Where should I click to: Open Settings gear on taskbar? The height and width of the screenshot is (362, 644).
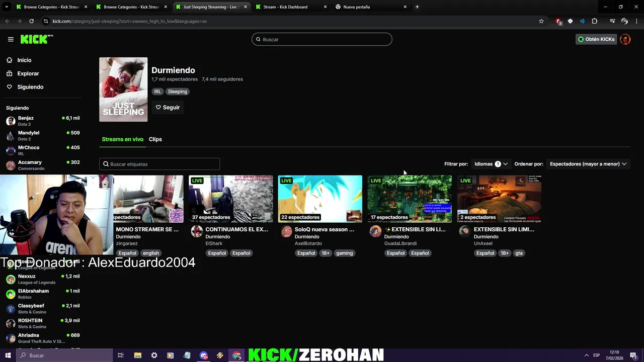point(154,355)
